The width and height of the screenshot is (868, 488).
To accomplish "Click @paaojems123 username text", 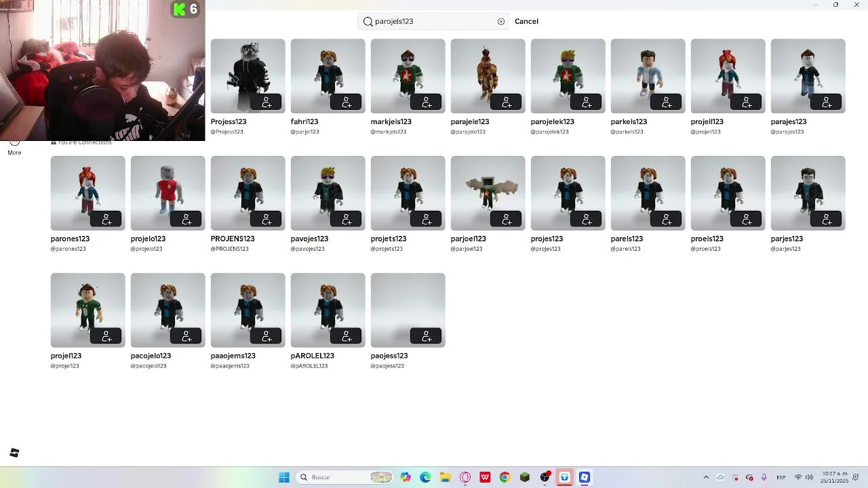I will 231,367.
